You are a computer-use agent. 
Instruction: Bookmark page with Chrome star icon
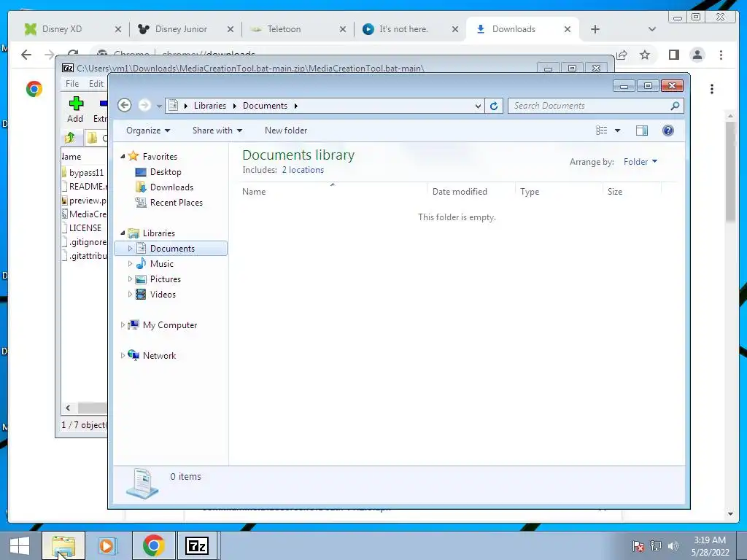(x=645, y=55)
